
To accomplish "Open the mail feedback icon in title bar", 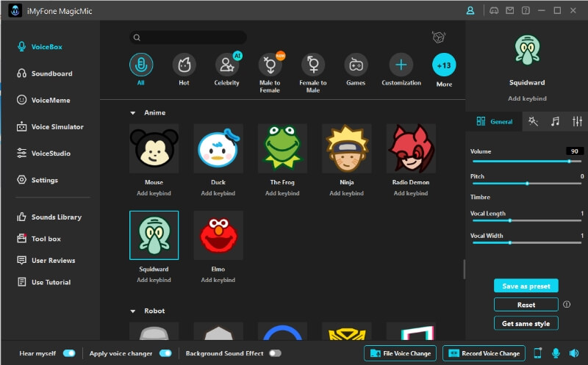I will 509,10.
